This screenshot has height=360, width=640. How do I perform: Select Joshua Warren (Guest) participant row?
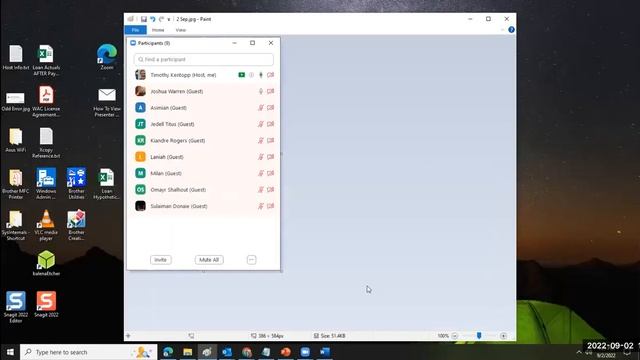tap(204, 91)
